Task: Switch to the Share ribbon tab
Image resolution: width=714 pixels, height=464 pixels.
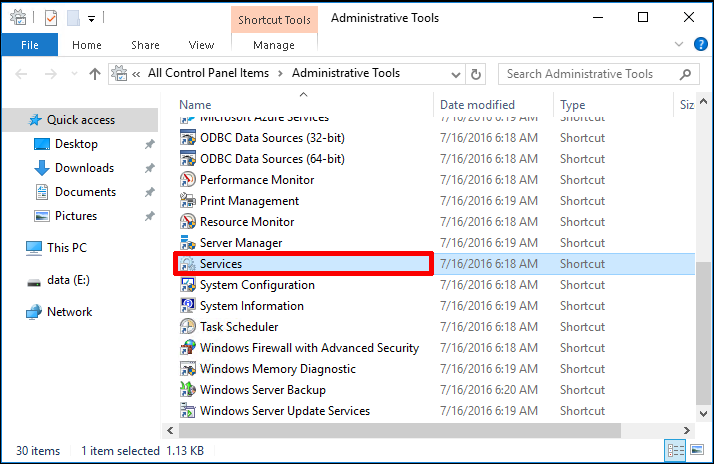Action: tap(145, 45)
